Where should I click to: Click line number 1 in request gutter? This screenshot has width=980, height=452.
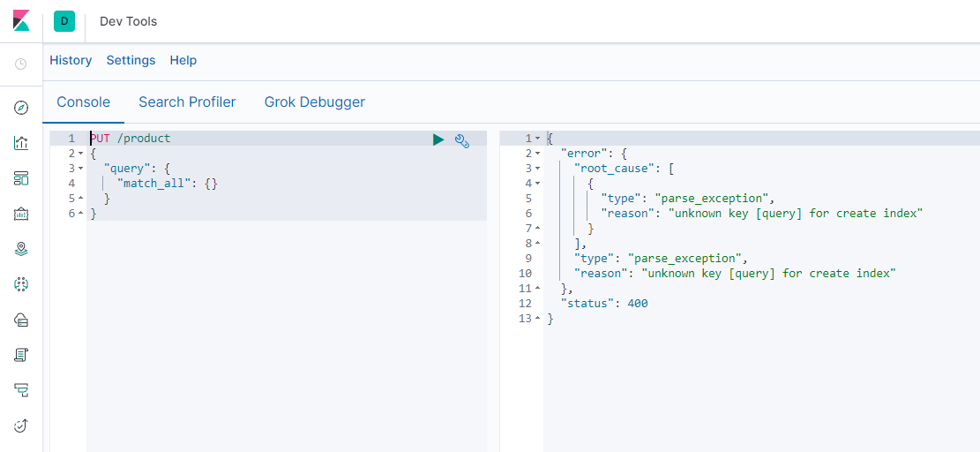pyautogui.click(x=71, y=139)
